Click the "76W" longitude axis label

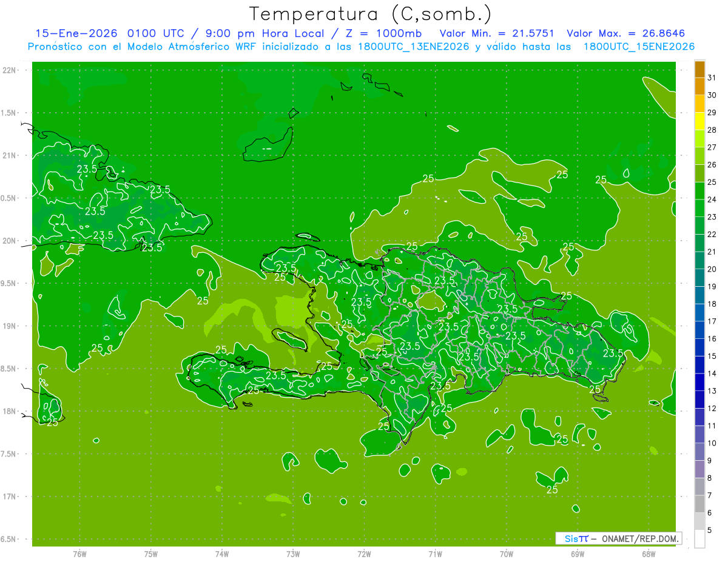[79, 554]
